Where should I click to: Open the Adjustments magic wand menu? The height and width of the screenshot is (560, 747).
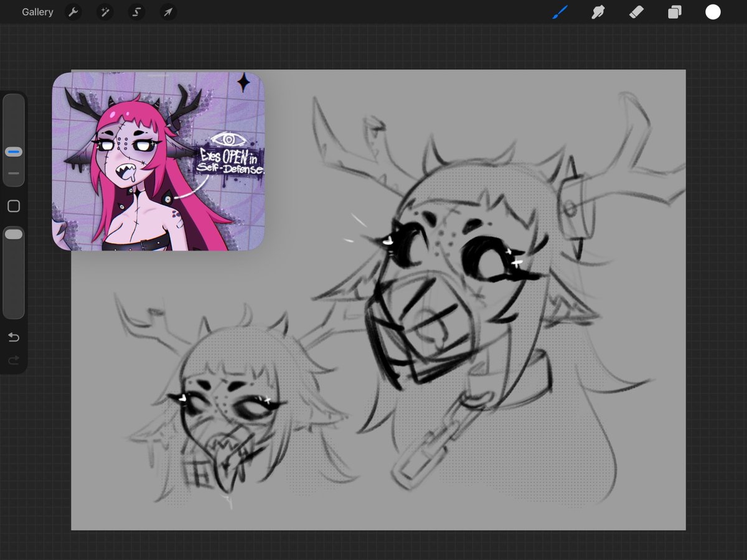click(x=105, y=12)
